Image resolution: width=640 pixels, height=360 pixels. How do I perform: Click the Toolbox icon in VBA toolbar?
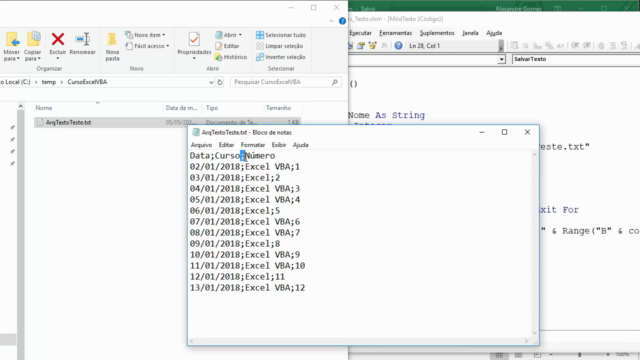(384, 46)
